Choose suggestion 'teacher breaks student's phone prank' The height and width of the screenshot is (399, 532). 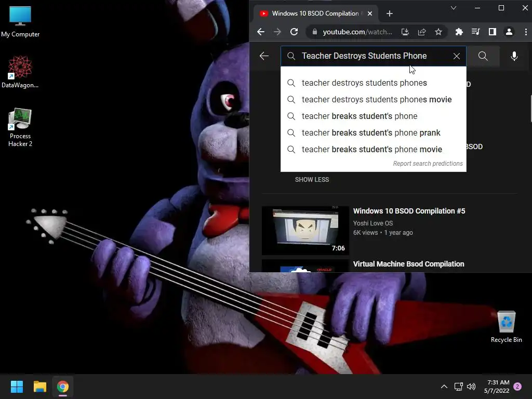point(373,132)
